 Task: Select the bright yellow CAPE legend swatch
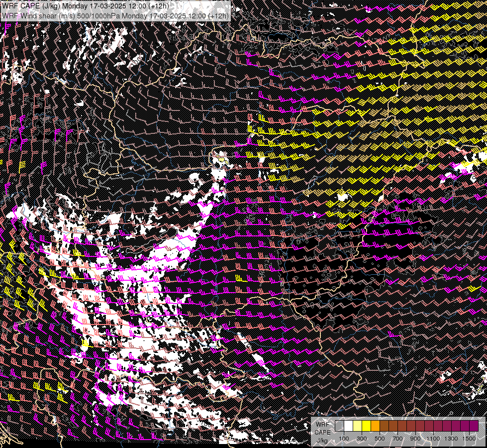pos(367,426)
